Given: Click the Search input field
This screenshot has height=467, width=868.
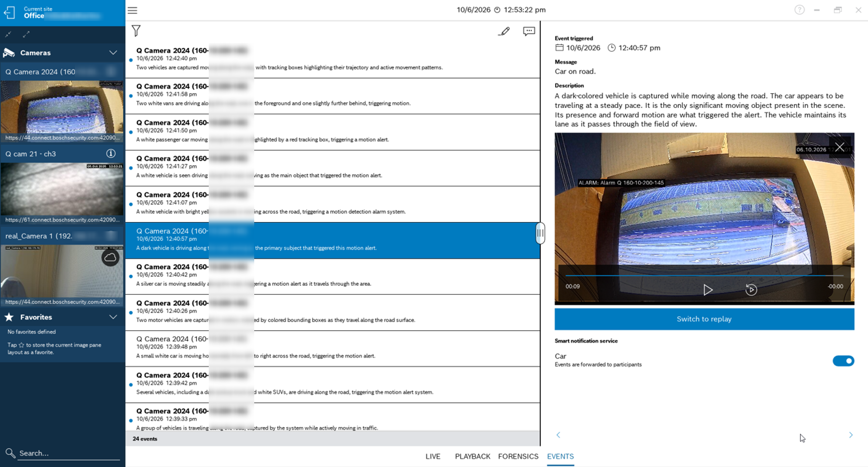Looking at the screenshot, I should pos(69,453).
